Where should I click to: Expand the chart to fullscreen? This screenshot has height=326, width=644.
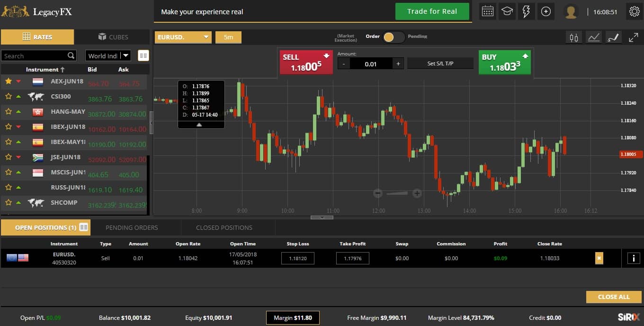pyautogui.click(x=633, y=37)
